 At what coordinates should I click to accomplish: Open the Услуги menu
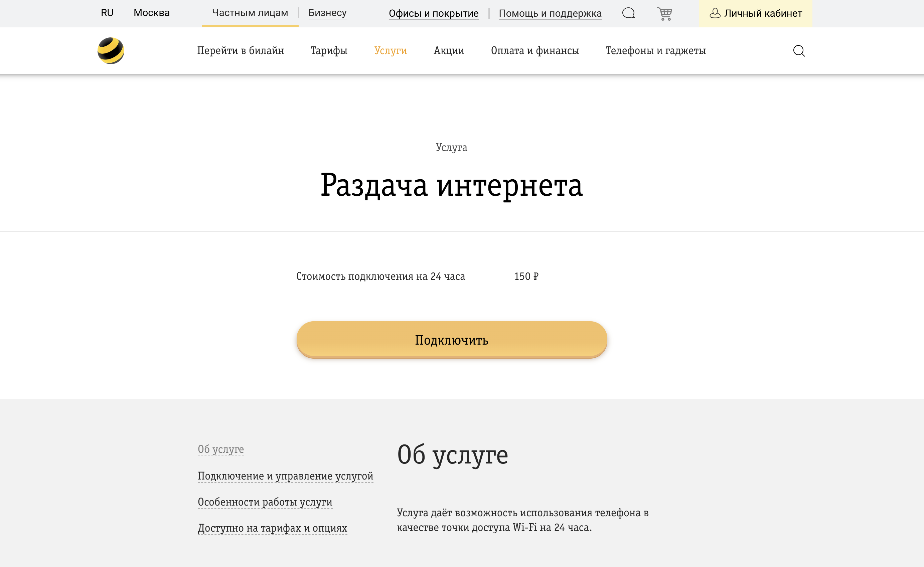pyautogui.click(x=391, y=50)
